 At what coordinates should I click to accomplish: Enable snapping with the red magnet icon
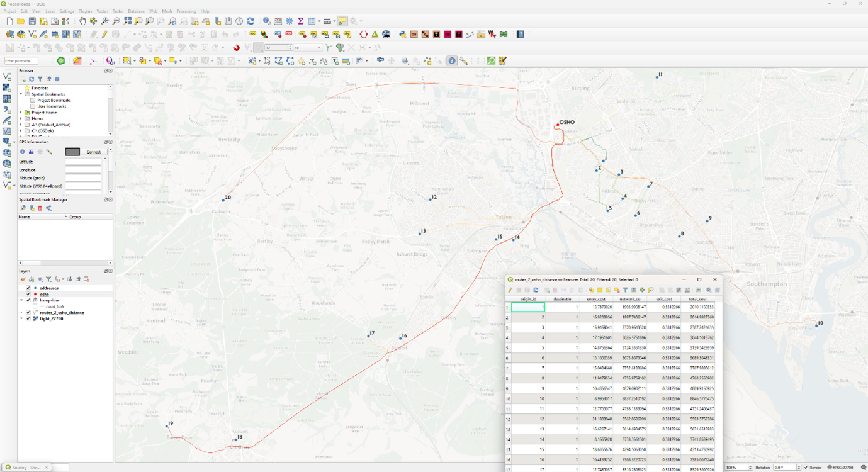click(237, 48)
